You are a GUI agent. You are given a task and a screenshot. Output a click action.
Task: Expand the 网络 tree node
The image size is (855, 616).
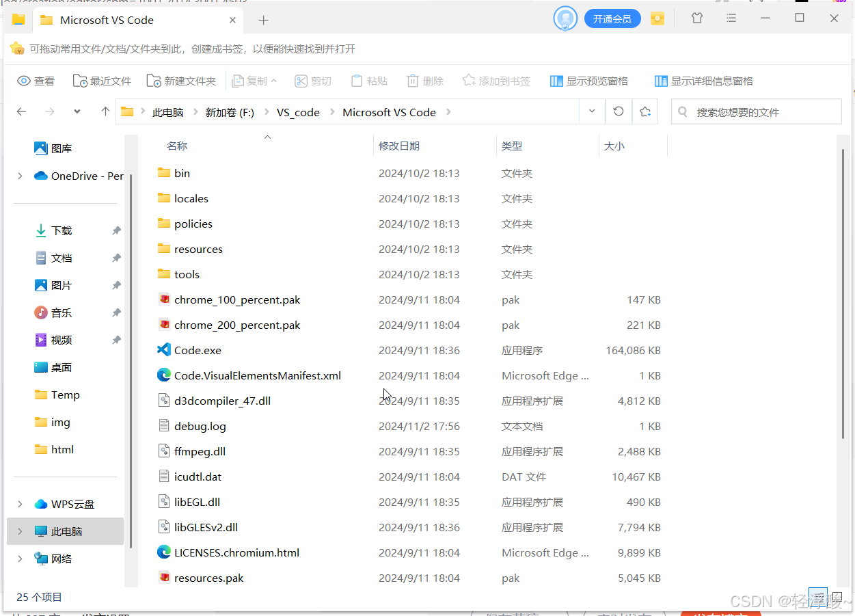pos(21,559)
